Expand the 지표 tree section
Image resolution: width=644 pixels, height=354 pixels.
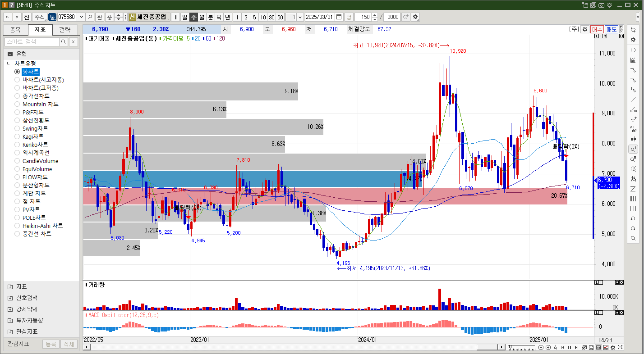[10, 286]
